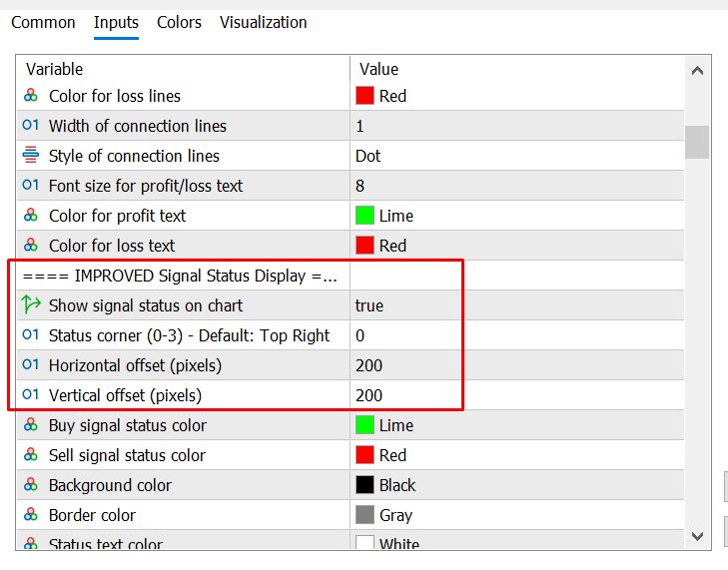Screen dimensions: 728x570
Task: Select the 'Buy signal status color' label
Action: 128,425
